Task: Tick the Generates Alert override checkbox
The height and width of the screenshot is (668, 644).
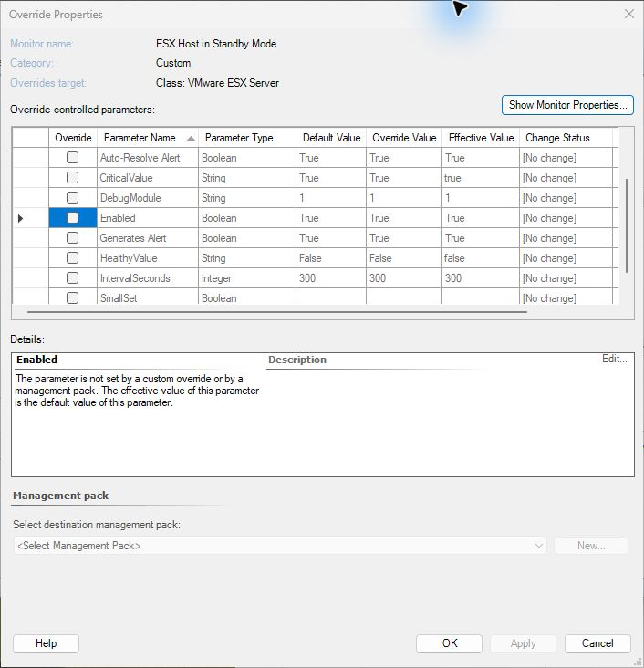Action: [x=72, y=237]
